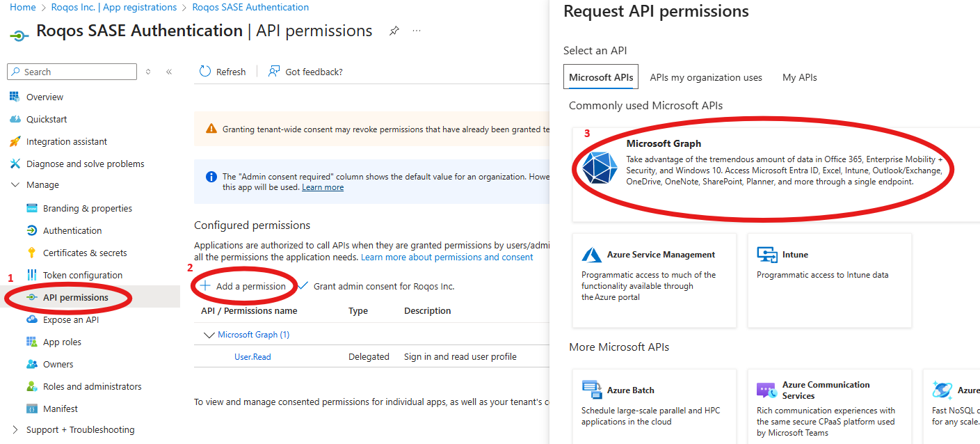
Task: Click the Owners people icon
Action: [31, 364]
